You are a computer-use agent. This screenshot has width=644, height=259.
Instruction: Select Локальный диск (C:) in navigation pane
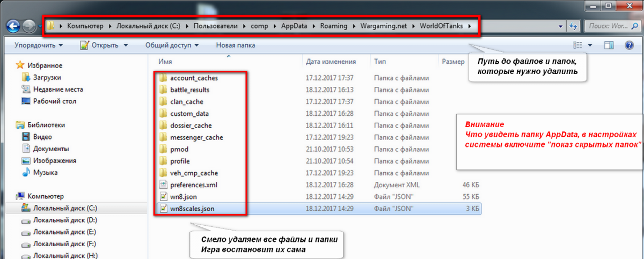tap(65, 208)
